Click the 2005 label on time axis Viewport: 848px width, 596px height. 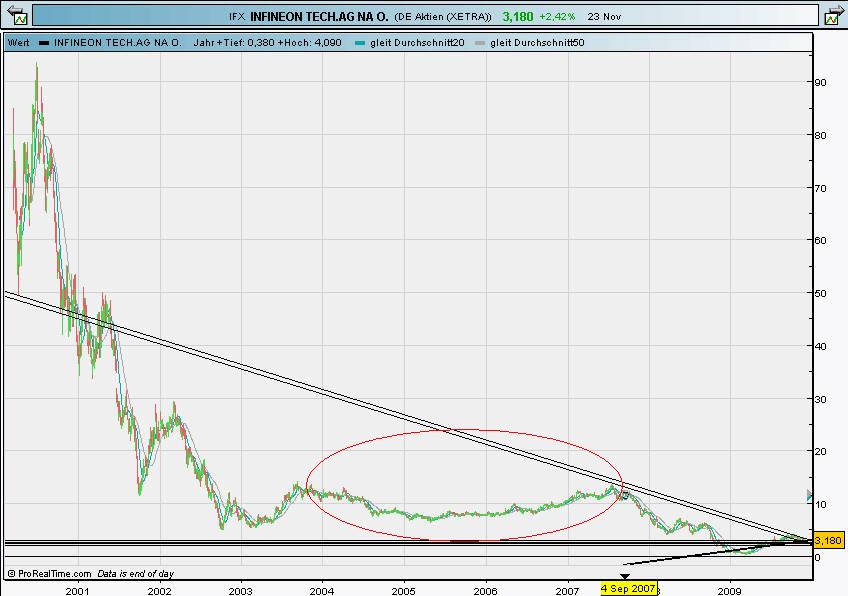(x=403, y=591)
